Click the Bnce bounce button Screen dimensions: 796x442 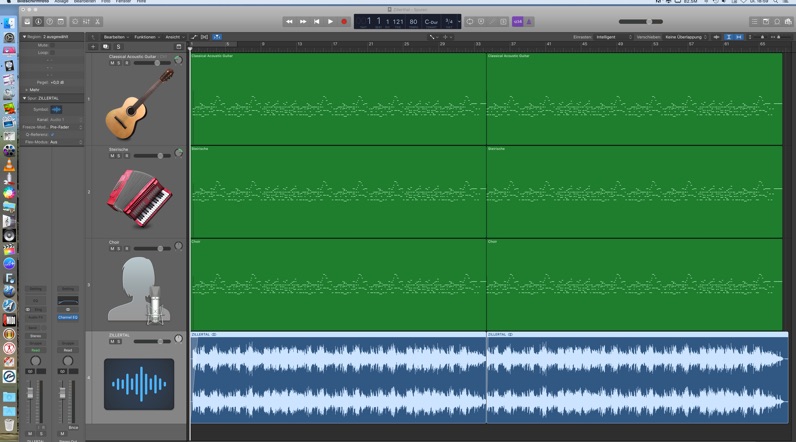coord(73,427)
